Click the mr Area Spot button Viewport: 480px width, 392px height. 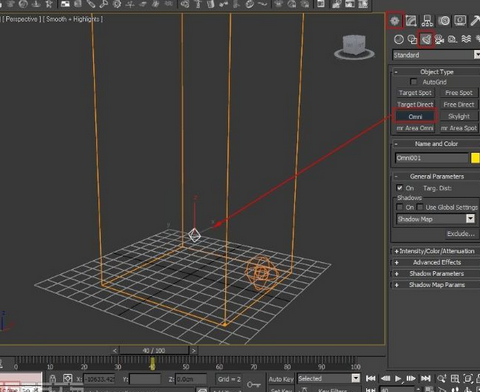459,128
